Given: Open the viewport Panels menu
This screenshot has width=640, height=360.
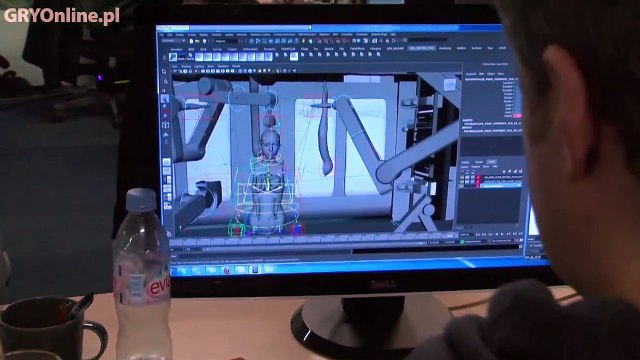Looking at the screenshot, I should click(x=236, y=67).
